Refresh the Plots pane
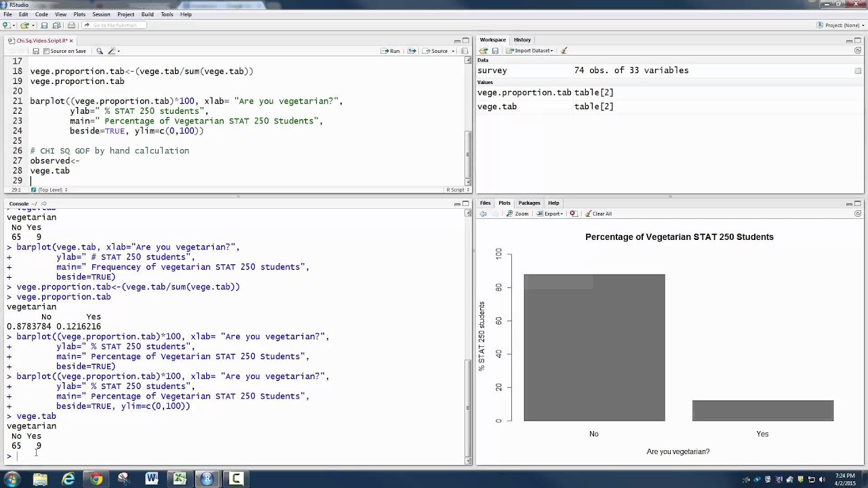This screenshot has height=488, width=868. point(858,213)
